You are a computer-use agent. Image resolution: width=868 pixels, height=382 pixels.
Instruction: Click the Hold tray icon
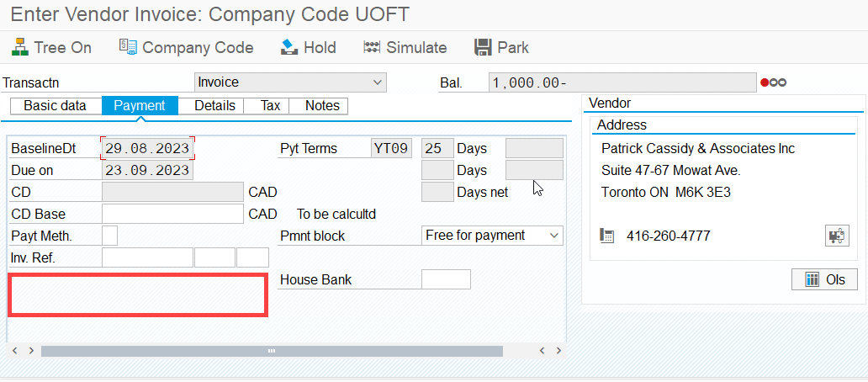tap(289, 47)
